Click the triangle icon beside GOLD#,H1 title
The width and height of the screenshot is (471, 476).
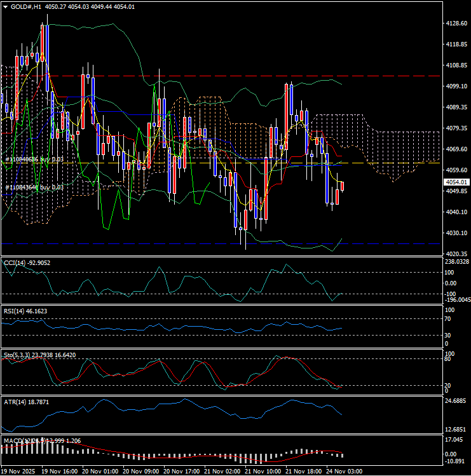[6, 6]
